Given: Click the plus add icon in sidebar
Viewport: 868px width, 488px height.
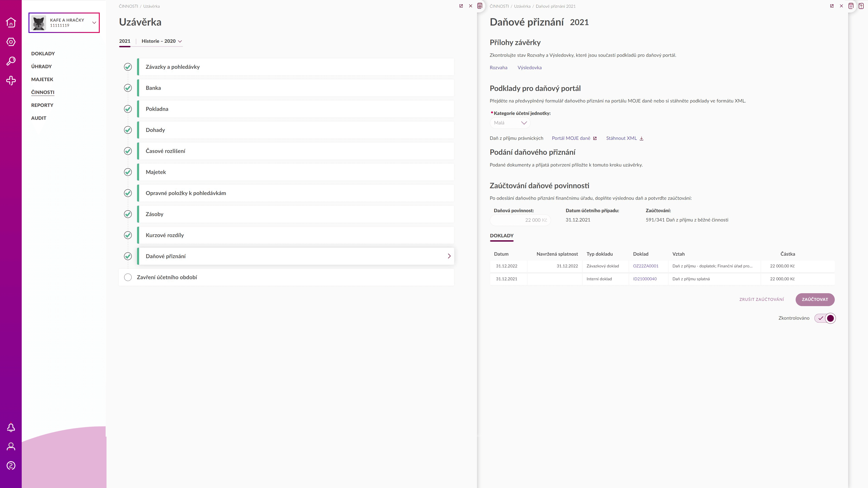Looking at the screenshot, I should [11, 81].
